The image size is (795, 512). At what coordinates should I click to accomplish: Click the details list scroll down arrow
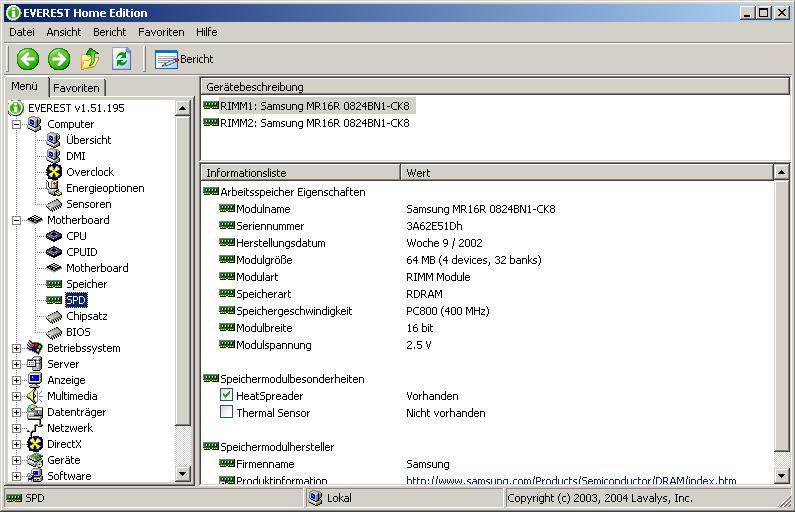coord(781,476)
